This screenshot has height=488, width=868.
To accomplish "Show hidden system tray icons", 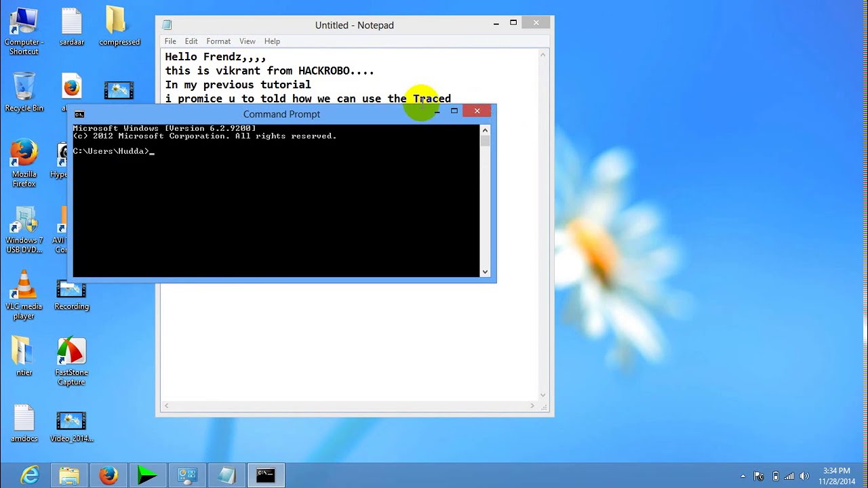I will [x=743, y=476].
